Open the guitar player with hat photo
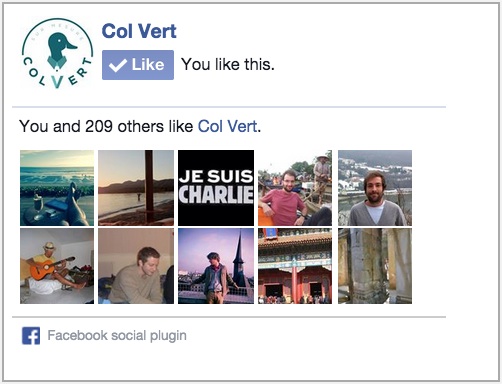 57,266
